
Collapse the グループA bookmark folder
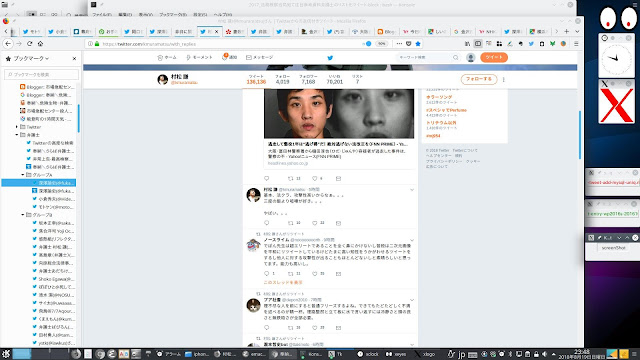click(22, 175)
